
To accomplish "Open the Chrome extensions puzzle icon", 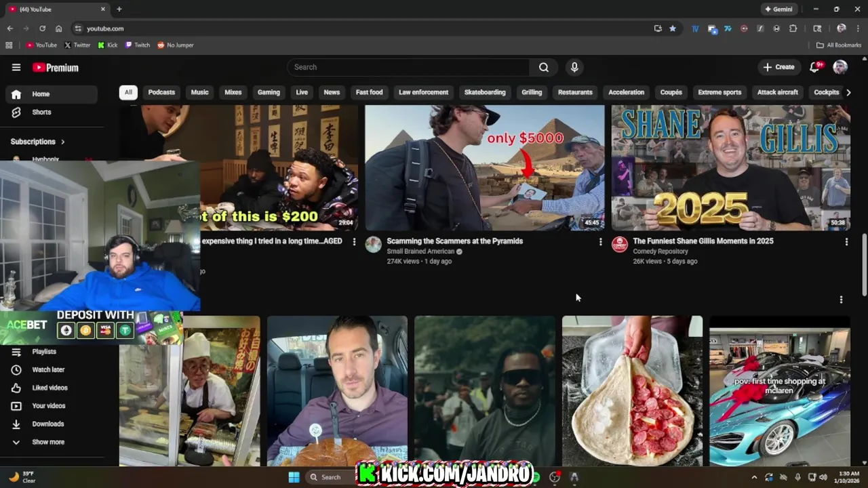I will [x=793, y=28].
